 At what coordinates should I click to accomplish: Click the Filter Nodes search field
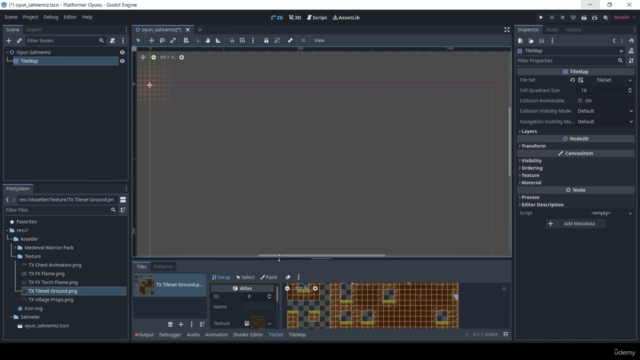(x=65, y=40)
